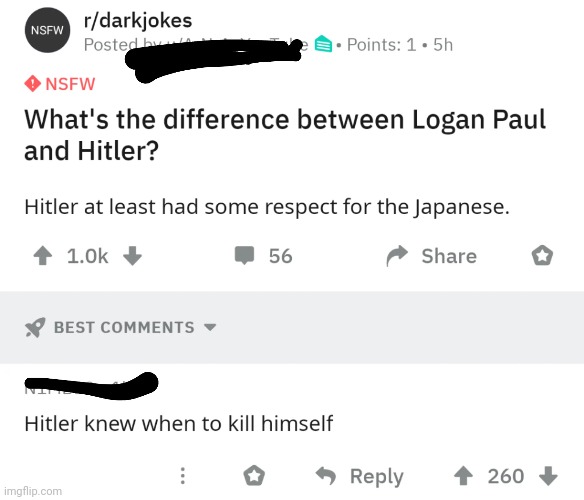Click the teal award icon near Points

(324, 44)
